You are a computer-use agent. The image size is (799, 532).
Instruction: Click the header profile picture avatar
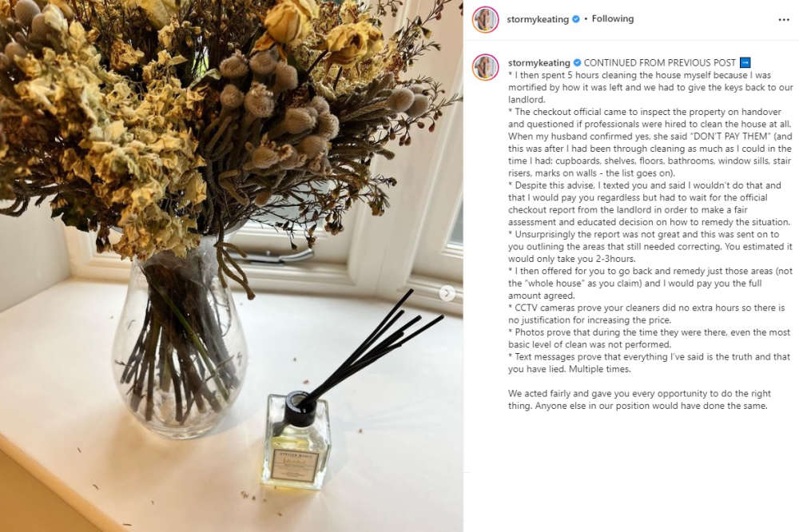485,19
